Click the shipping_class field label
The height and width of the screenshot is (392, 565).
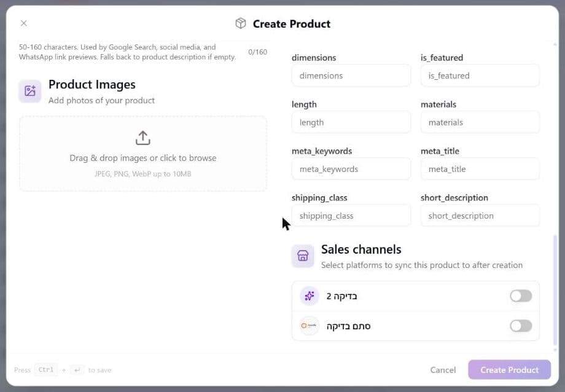pyautogui.click(x=319, y=198)
